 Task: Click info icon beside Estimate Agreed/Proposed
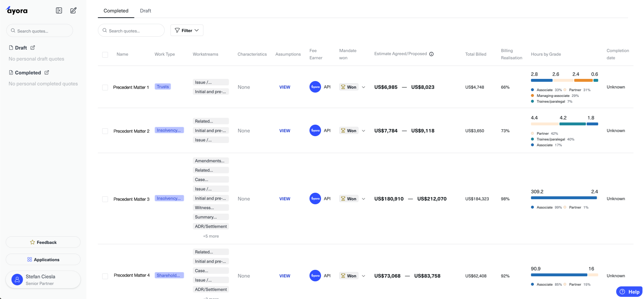(431, 54)
